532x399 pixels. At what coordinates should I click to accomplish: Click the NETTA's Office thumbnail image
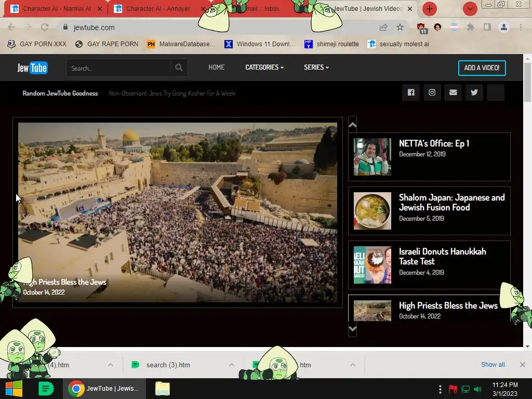[x=372, y=157]
